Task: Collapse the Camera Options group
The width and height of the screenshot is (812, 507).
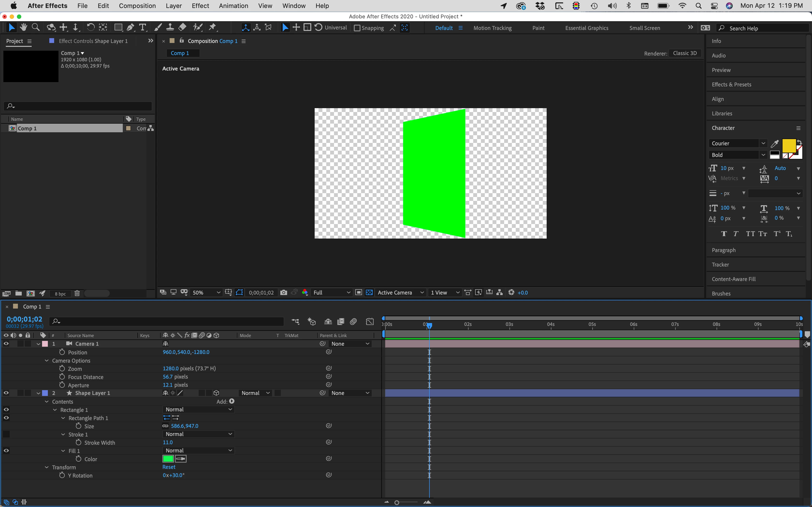Action: (47, 361)
